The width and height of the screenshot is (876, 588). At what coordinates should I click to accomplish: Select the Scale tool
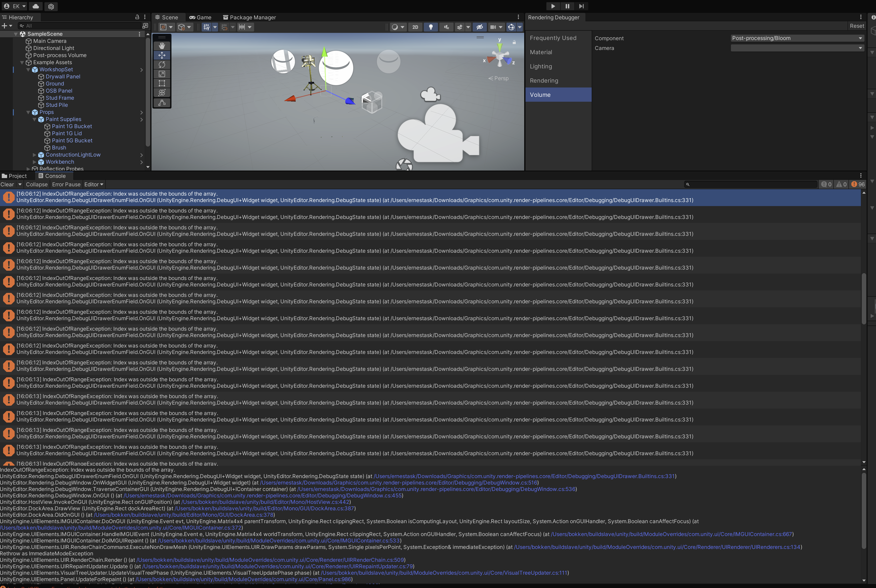162,74
